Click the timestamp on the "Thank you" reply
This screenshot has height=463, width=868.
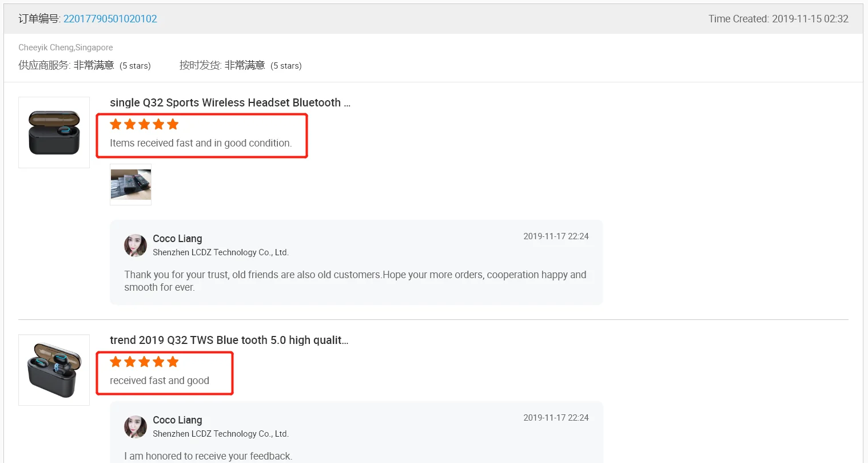[556, 236]
